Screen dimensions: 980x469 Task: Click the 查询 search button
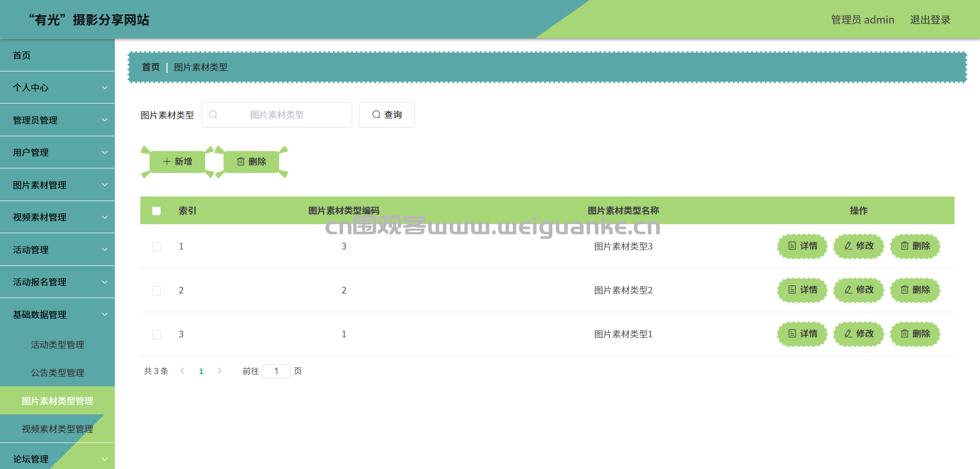387,115
